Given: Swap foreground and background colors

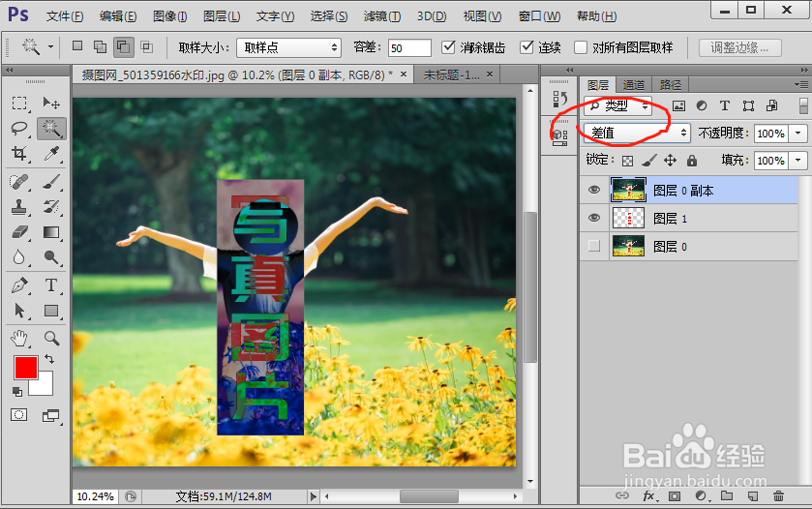Looking at the screenshot, I should pyautogui.click(x=49, y=359).
